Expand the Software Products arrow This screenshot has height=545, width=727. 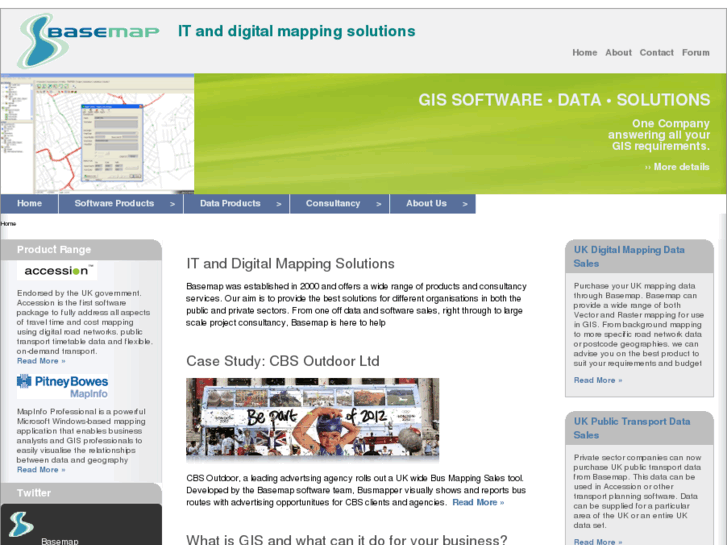(x=172, y=204)
